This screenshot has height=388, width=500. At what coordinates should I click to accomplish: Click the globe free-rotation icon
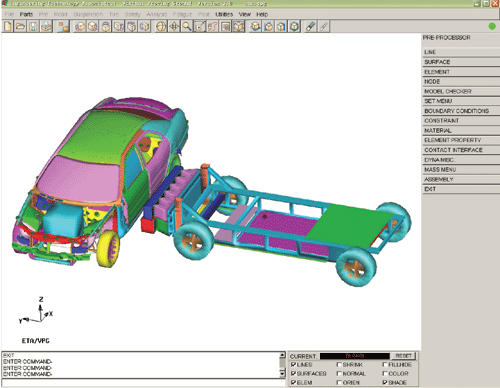pyautogui.click(x=161, y=26)
